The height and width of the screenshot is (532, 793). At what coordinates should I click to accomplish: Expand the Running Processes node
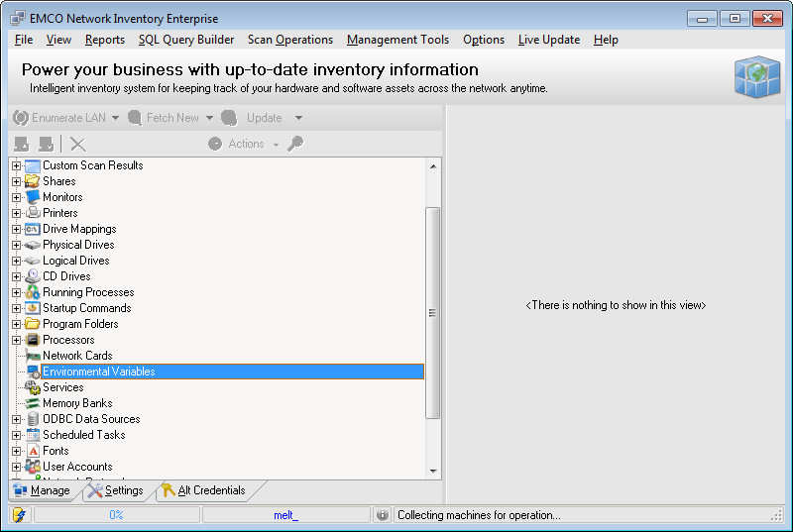point(17,292)
